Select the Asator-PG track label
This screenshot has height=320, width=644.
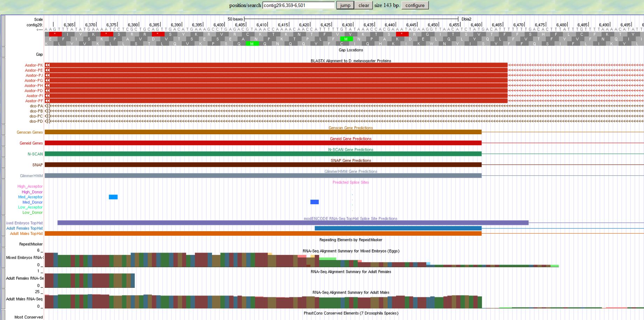click(x=34, y=80)
